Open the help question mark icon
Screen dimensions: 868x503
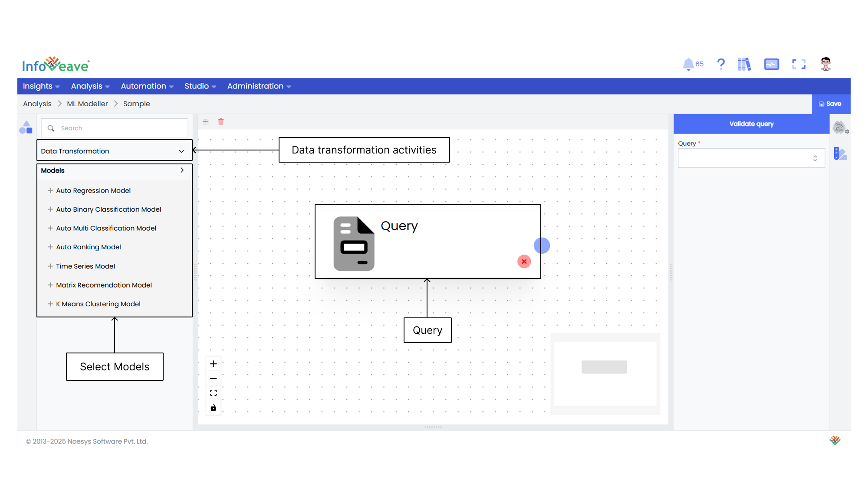[x=721, y=64]
